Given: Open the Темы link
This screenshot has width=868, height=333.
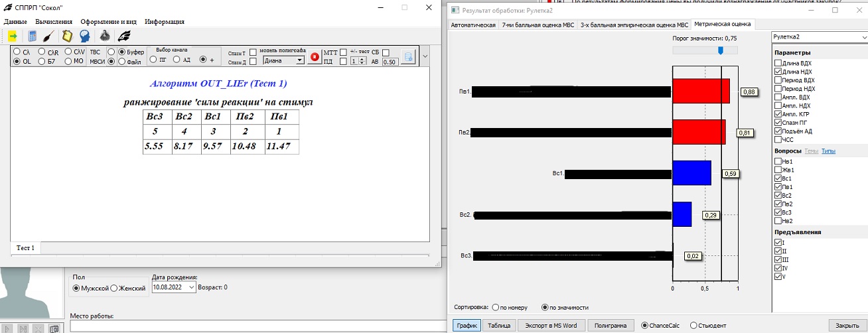Looking at the screenshot, I should (811, 151).
